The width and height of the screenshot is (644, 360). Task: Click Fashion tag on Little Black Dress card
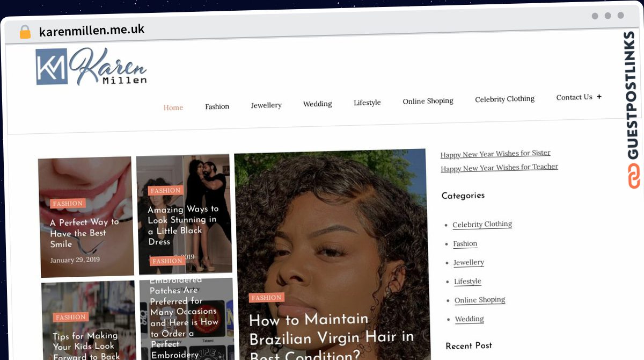click(166, 191)
